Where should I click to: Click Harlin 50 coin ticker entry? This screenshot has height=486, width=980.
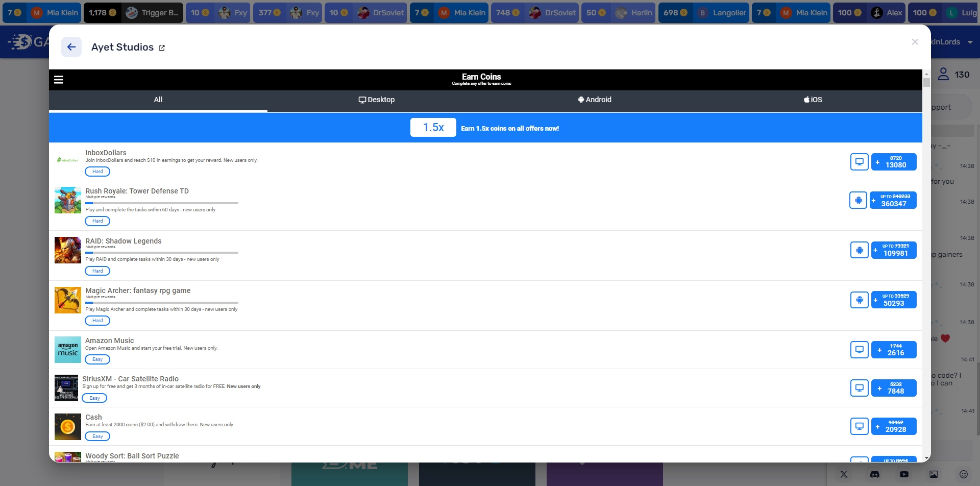click(x=619, y=13)
